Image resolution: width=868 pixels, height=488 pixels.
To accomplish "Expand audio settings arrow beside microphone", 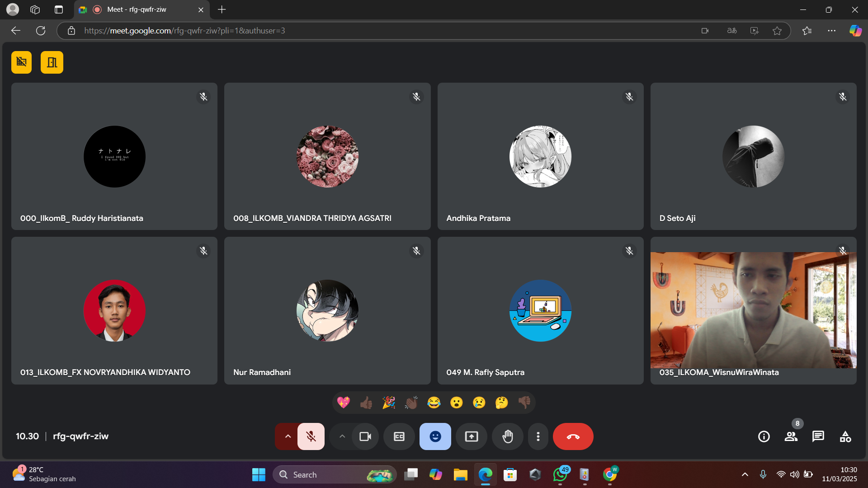I will (288, 436).
